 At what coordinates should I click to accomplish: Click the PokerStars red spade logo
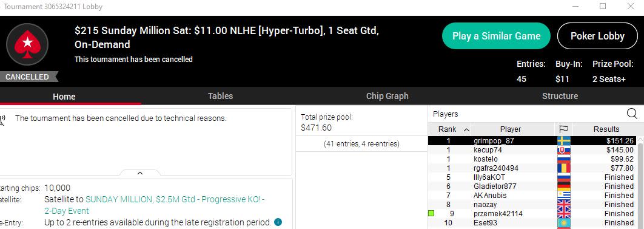27,44
